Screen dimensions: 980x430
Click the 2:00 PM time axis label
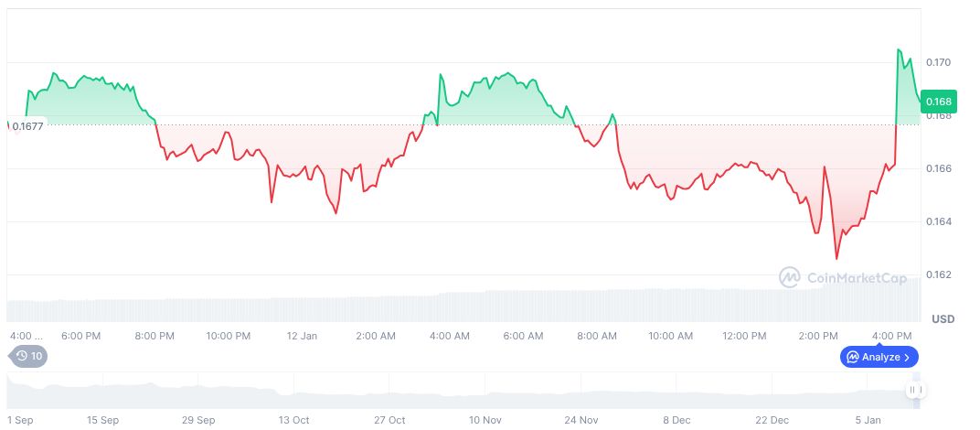coord(818,336)
